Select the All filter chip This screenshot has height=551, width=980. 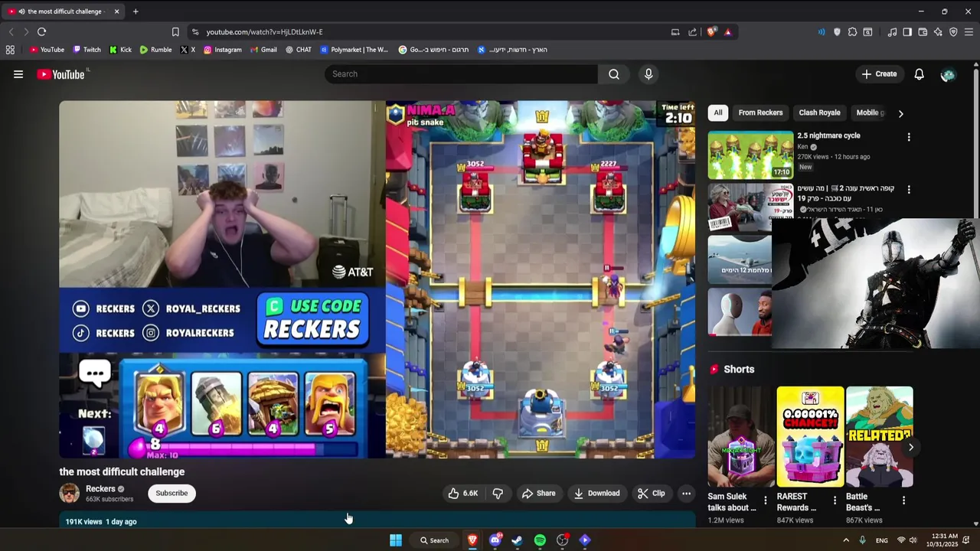click(718, 112)
